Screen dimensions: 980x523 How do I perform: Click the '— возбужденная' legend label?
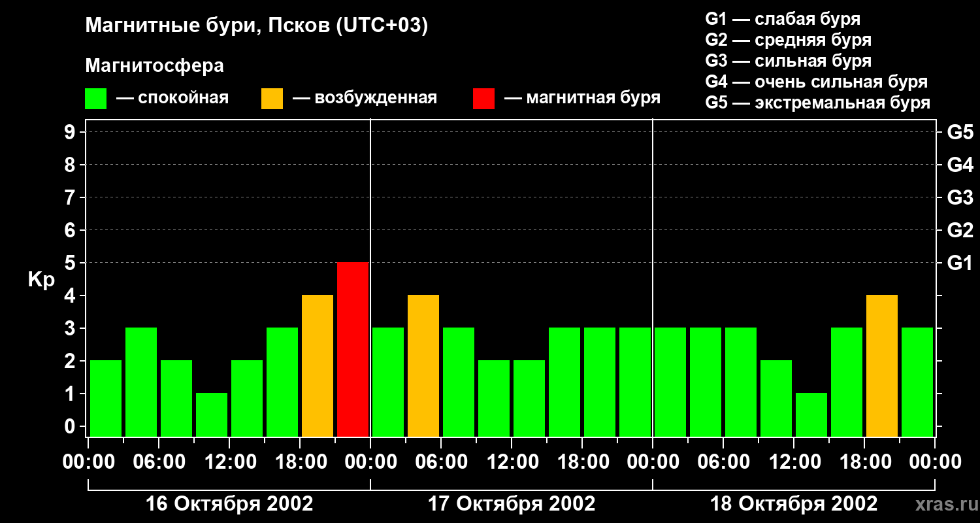coord(365,99)
